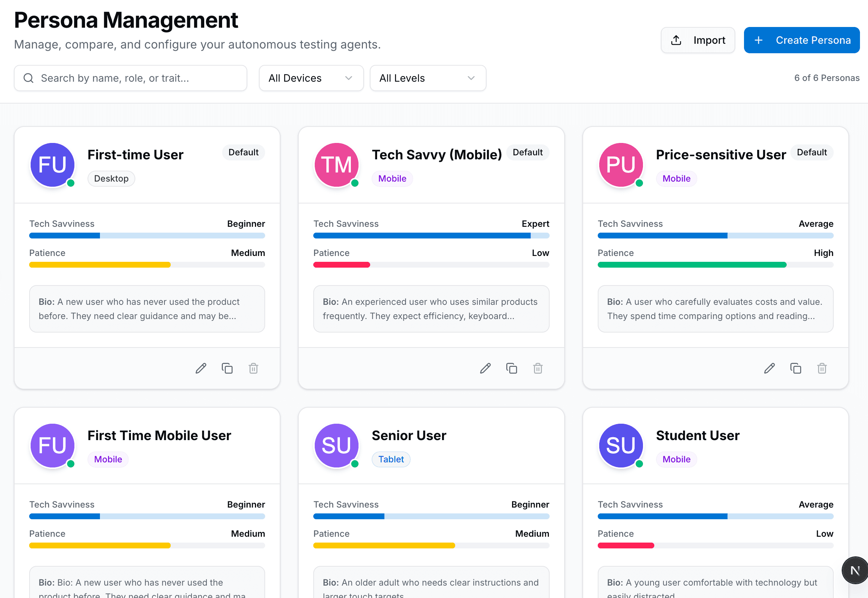Edit the Tech Savvy (Mobile) persona
868x598 pixels.
point(485,368)
